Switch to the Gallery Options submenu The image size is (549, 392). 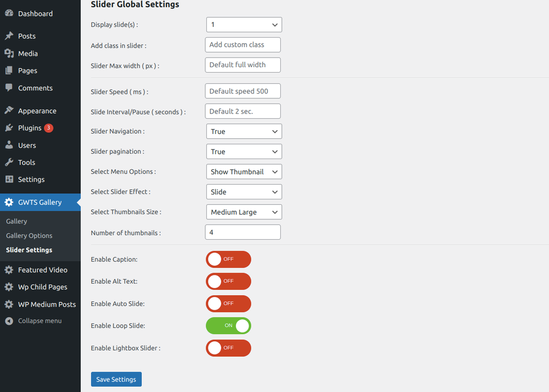(29, 235)
